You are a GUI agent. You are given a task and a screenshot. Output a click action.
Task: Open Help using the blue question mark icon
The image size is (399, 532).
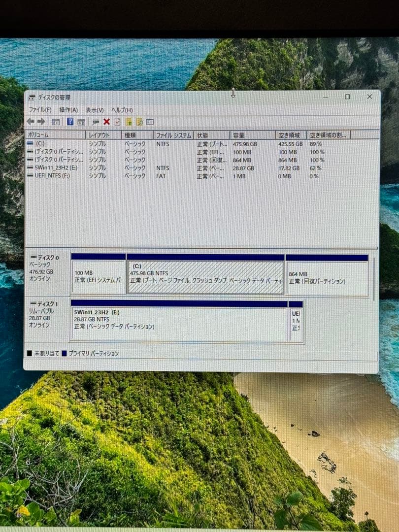[x=70, y=122]
